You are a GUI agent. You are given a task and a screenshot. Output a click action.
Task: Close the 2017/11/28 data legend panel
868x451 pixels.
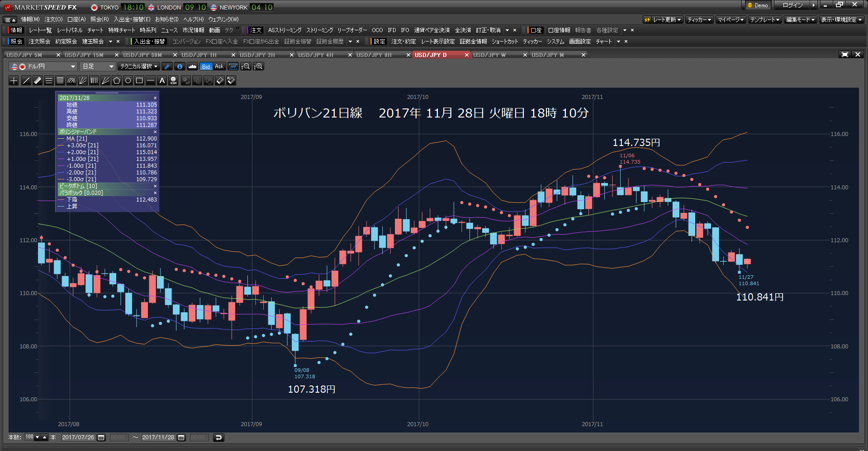[155, 98]
